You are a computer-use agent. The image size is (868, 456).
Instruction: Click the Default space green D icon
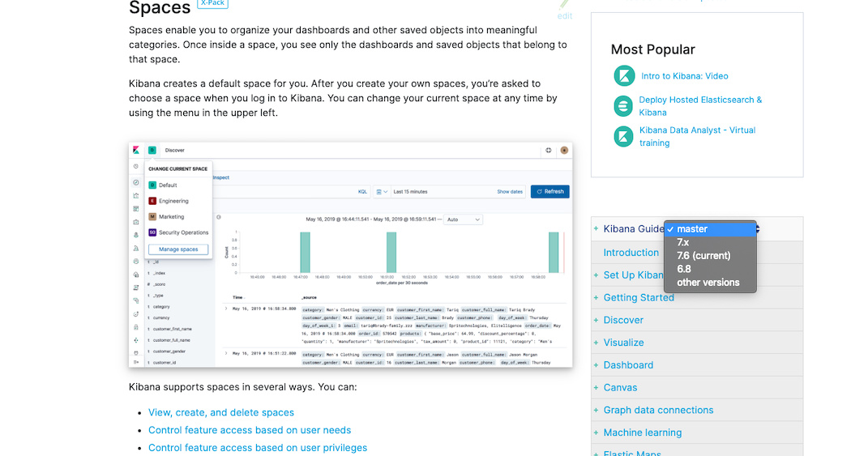[x=152, y=185]
